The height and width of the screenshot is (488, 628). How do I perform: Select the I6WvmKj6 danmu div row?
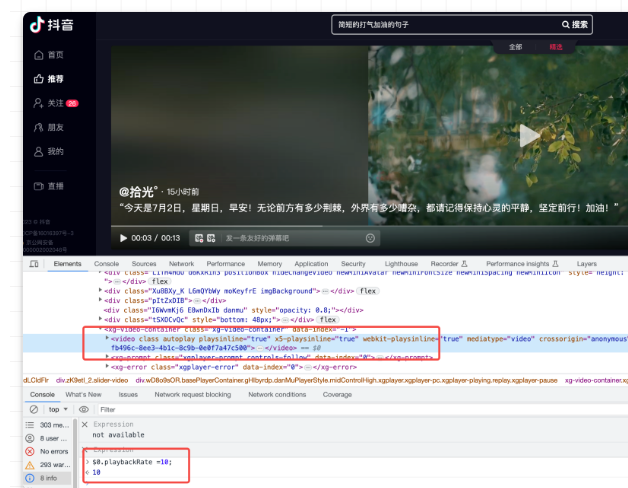(x=233, y=310)
